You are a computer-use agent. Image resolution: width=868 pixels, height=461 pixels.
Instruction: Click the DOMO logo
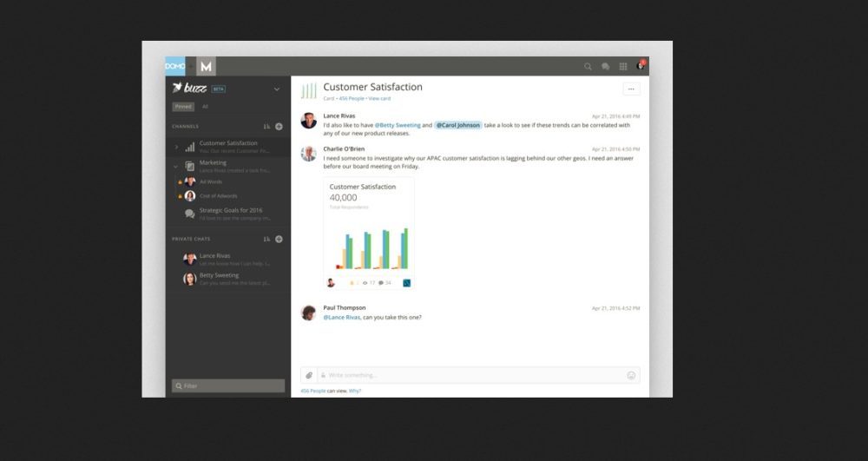coord(175,66)
